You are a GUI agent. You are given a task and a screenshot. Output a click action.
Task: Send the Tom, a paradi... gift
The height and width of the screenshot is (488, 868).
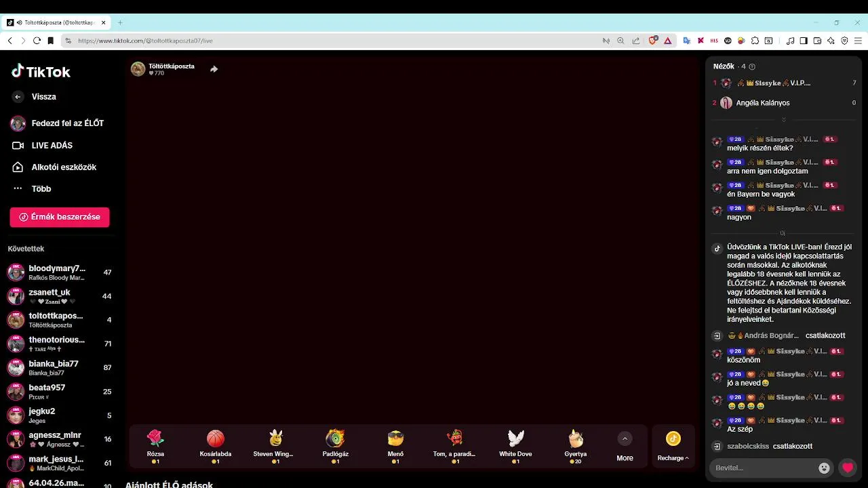pos(454,446)
